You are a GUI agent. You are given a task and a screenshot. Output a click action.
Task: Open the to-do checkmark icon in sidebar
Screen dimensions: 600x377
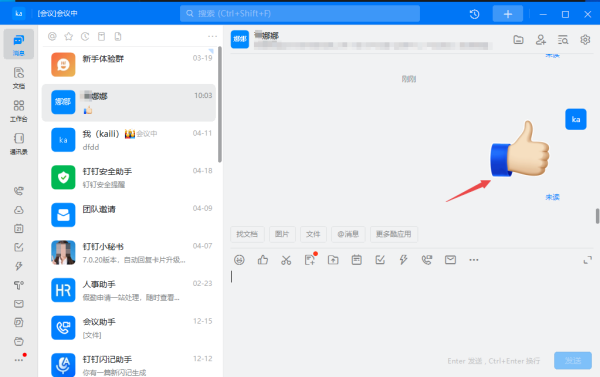19,247
